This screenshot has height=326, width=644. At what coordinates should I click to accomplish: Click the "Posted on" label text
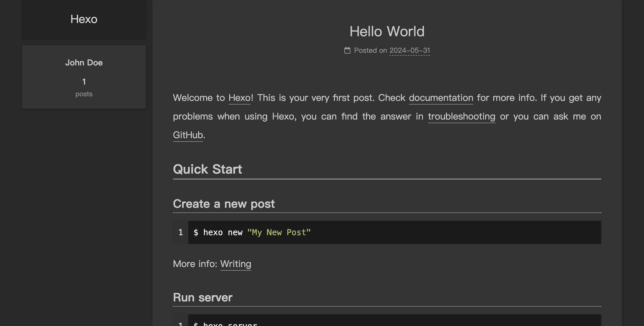pyautogui.click(x=370, y=50)
